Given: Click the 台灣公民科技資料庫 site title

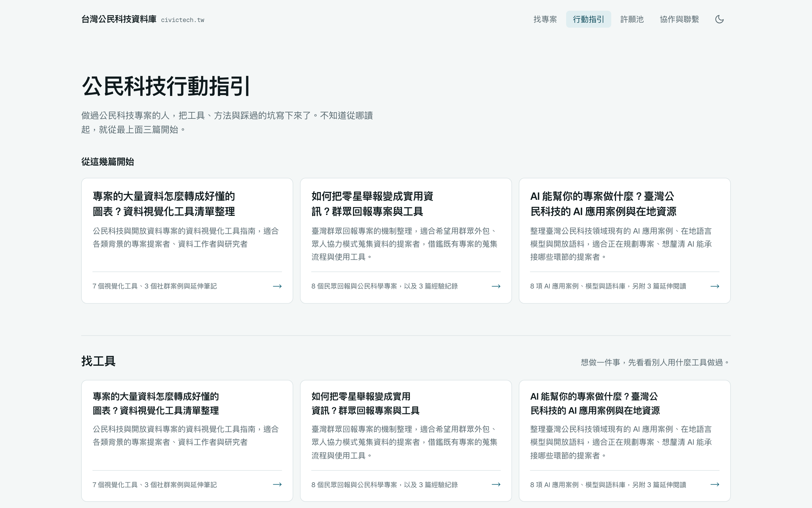Looking at the screenshot, I should [x=119, y=19].
